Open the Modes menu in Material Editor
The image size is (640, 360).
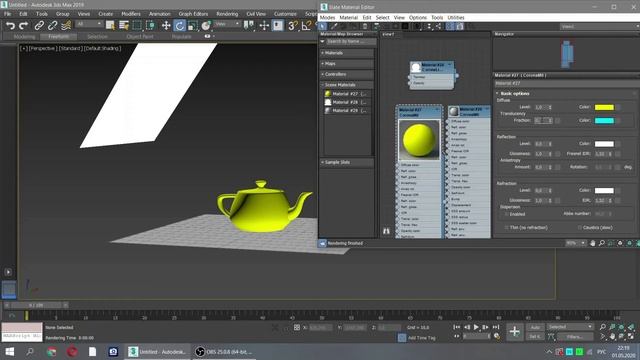[327, 18]
